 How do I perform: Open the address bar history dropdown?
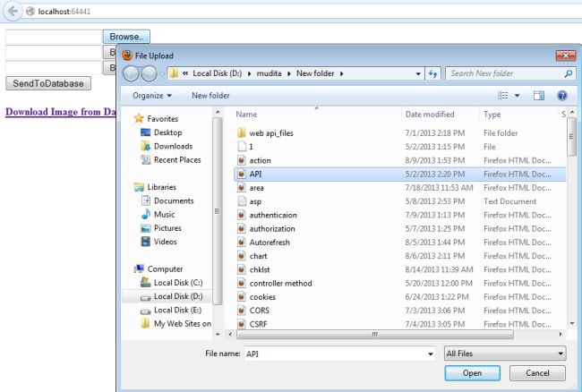click(418, 73)
